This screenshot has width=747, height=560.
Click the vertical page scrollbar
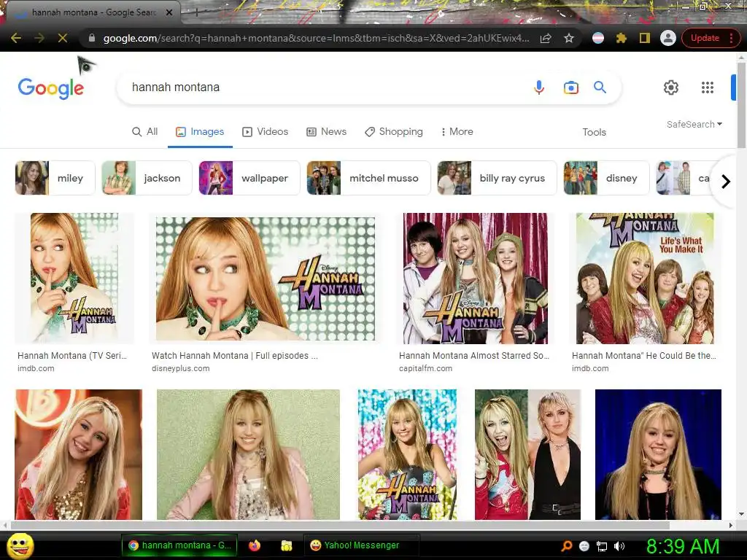point(741,105)
